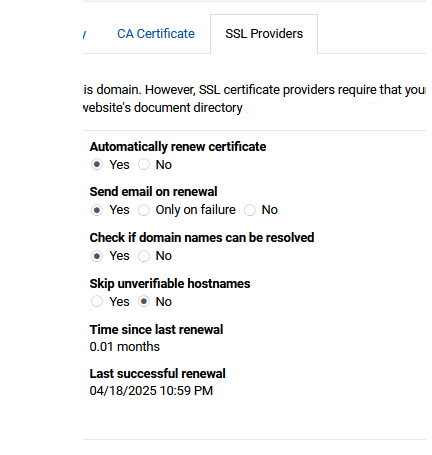Click the Automatically renew certificate heading
This screenshot has height=455, width=432.
pyautogui.click(x=178, y=147)
